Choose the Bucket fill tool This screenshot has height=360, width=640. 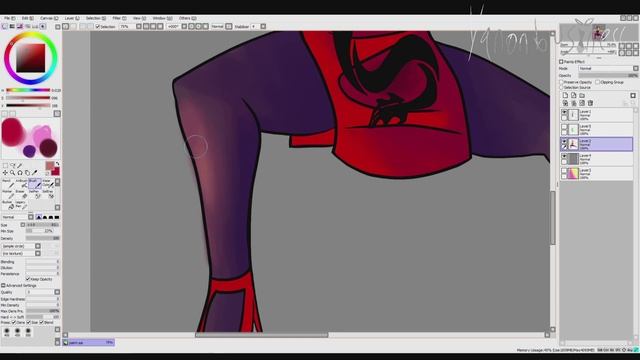8,204
